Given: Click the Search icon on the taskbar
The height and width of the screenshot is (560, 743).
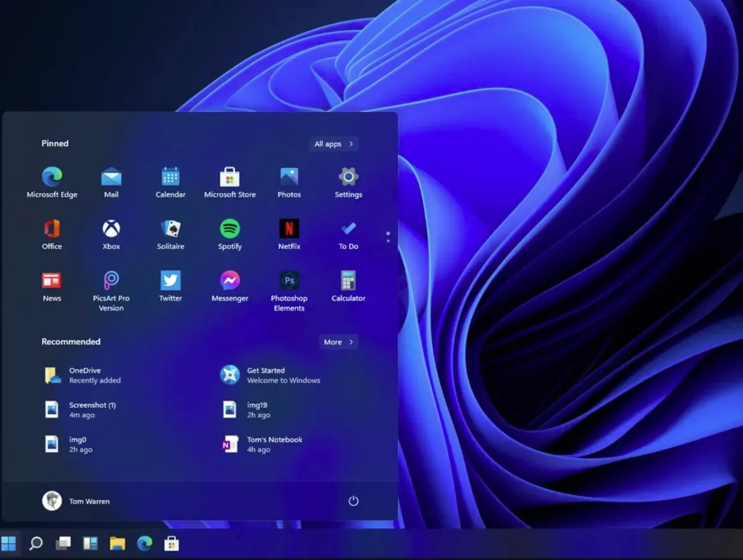Looking at the screenshot, I should point(35,544).
